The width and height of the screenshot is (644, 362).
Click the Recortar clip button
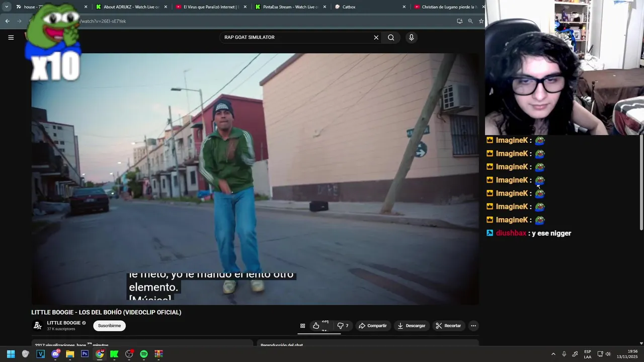tap(448, 326)
